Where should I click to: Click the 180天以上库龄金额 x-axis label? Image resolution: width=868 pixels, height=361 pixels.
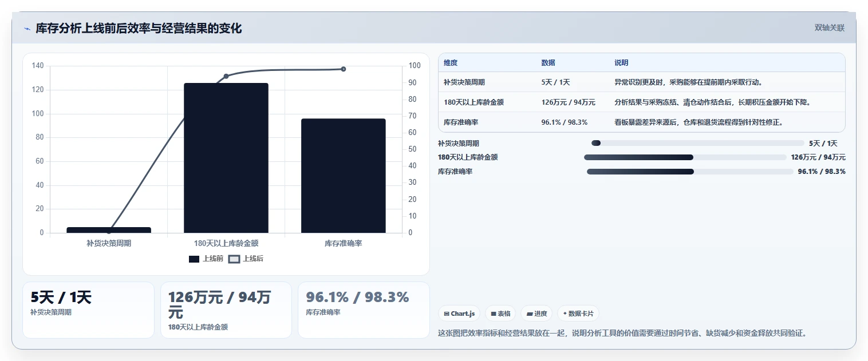(226, 243)
